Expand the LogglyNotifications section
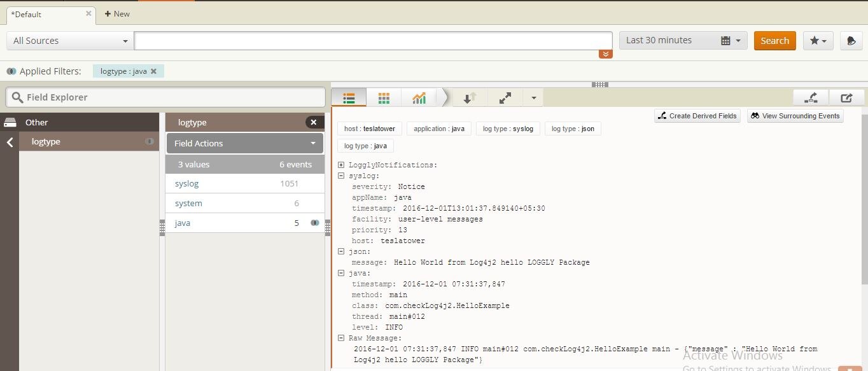Viewport: 868px width, 371px height. tap(341, 165)
